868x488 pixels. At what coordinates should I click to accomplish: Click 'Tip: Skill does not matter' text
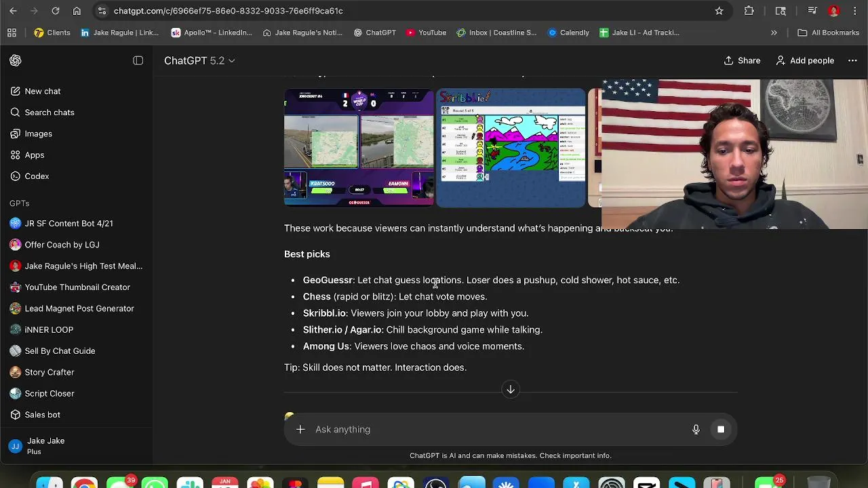pyautogui.click(x=336, y=367)
